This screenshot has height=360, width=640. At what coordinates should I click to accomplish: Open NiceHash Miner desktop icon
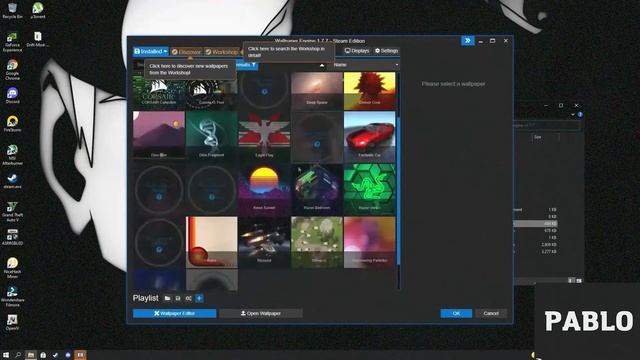12,268
